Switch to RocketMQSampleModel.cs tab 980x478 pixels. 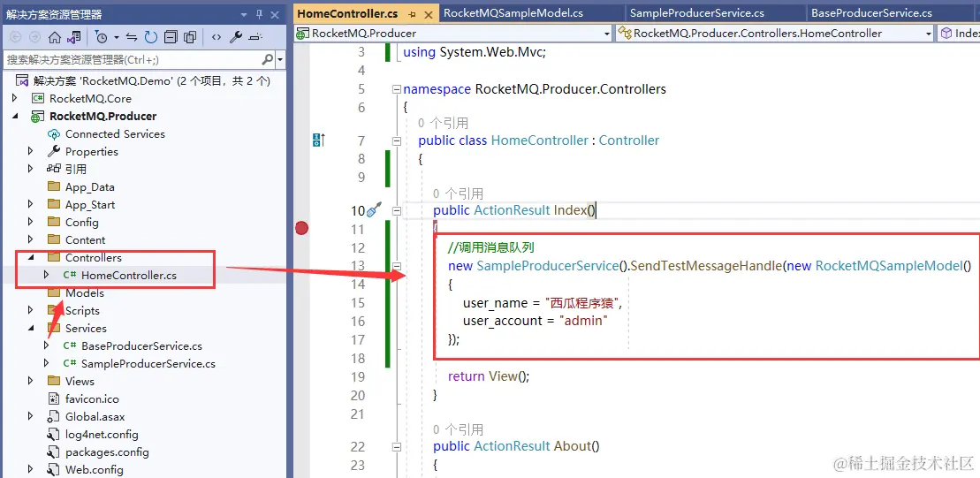click(513, 12)
